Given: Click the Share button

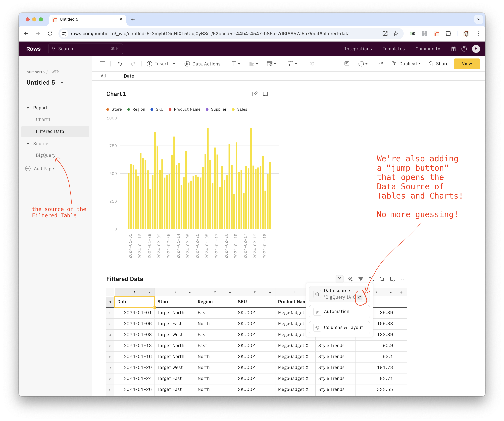Looking at the screenshot, I should click(438, 64).
